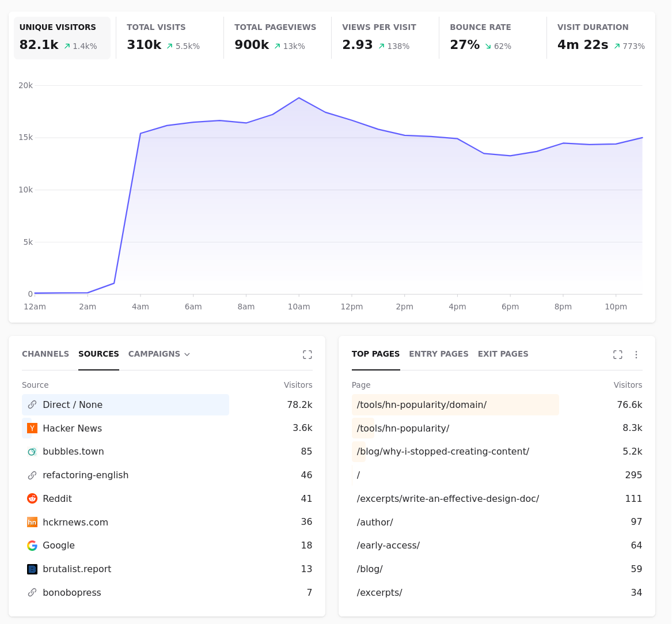Click the hckrnews.com source icon
This screenshot has width=672, height=624.
[x=32, y=522]
